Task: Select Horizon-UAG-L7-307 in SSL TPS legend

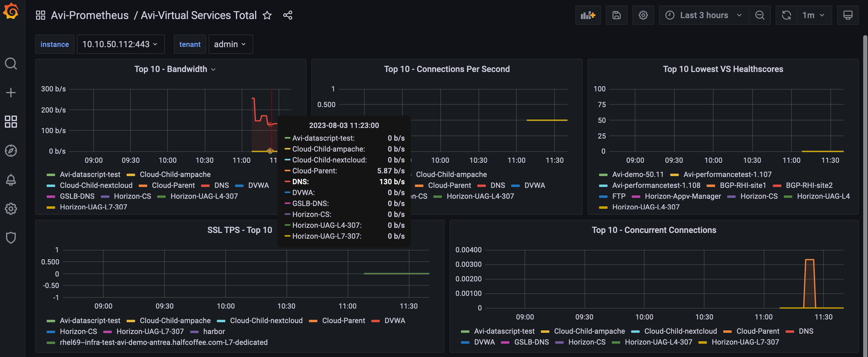Action: click(x=150, y=331)
